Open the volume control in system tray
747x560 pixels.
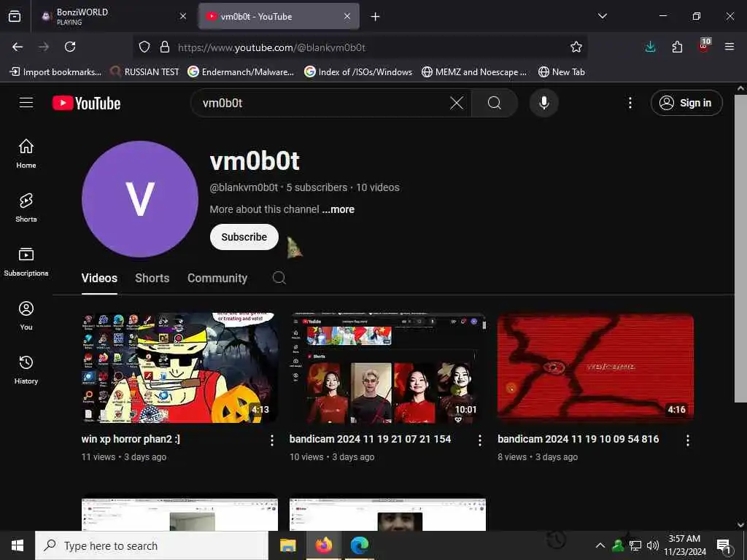(653, 545)
